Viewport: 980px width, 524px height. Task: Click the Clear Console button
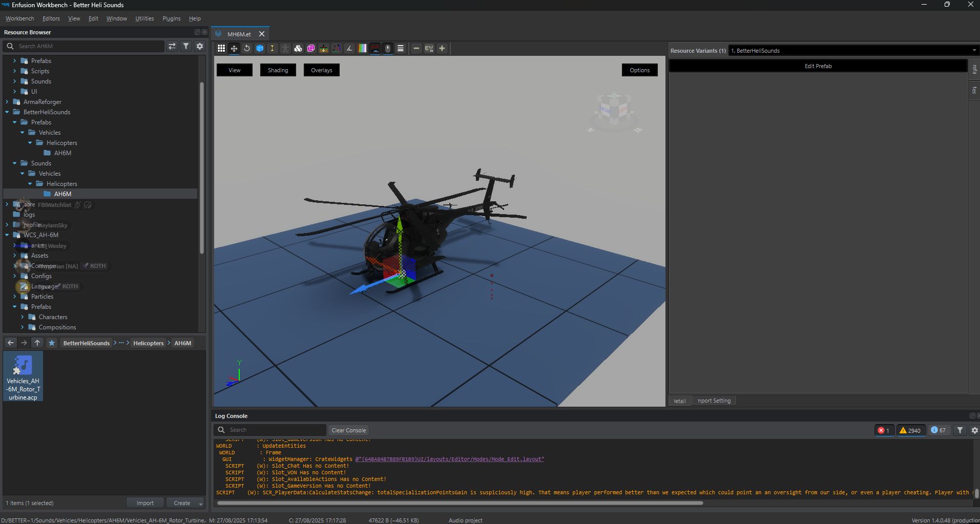348,430
